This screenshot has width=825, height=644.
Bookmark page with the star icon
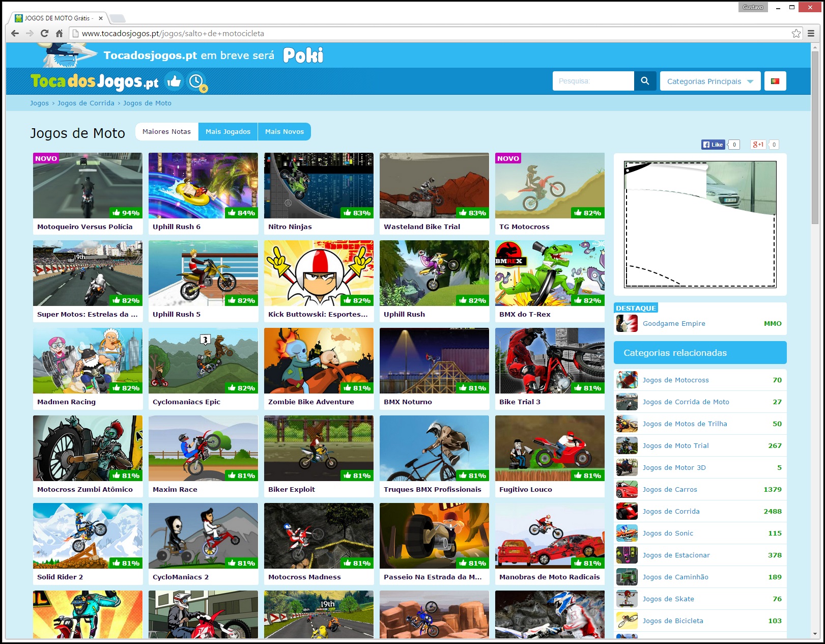tap(796, 34)
